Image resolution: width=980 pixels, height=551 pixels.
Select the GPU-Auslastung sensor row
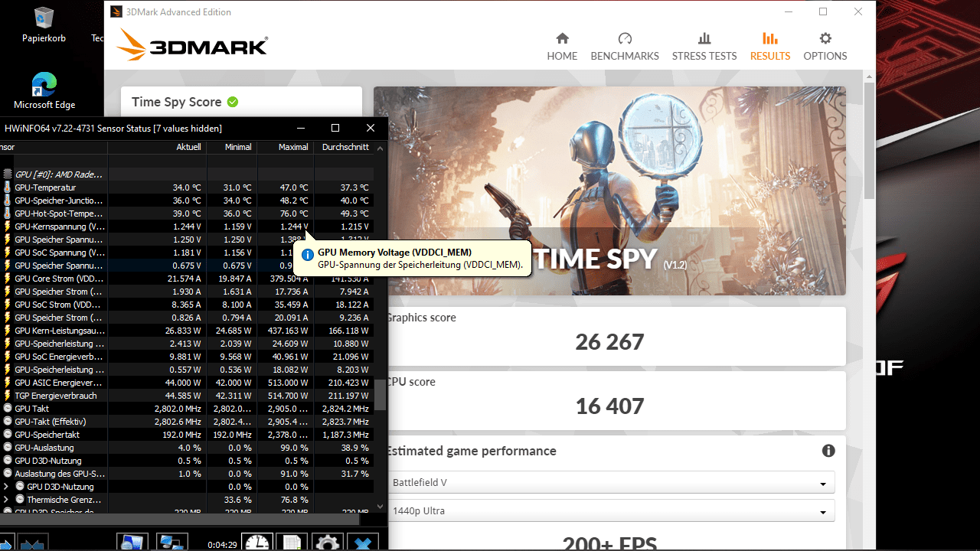(187, 448)
